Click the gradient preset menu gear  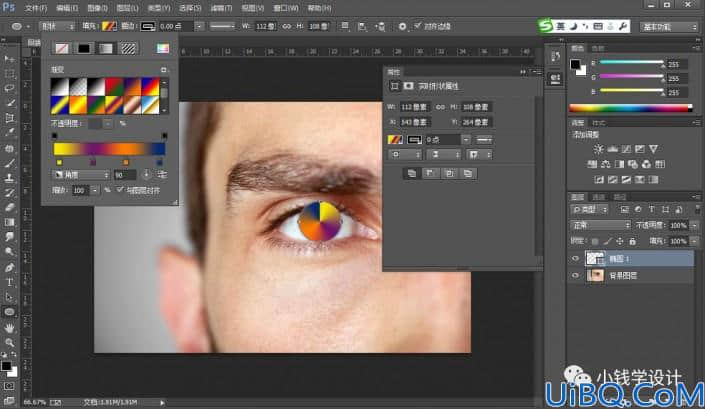[164, 70]
